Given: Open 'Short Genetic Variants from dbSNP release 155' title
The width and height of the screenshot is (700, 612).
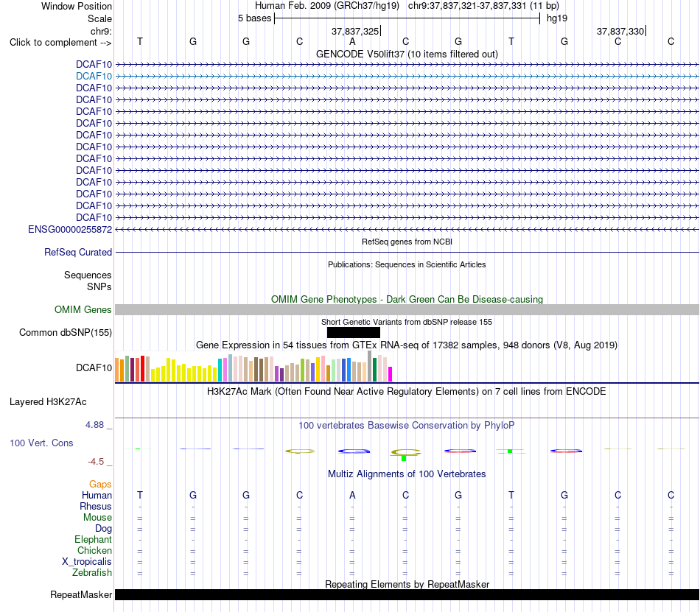Looking at the screenshot, I should click(x=407, y=322).
